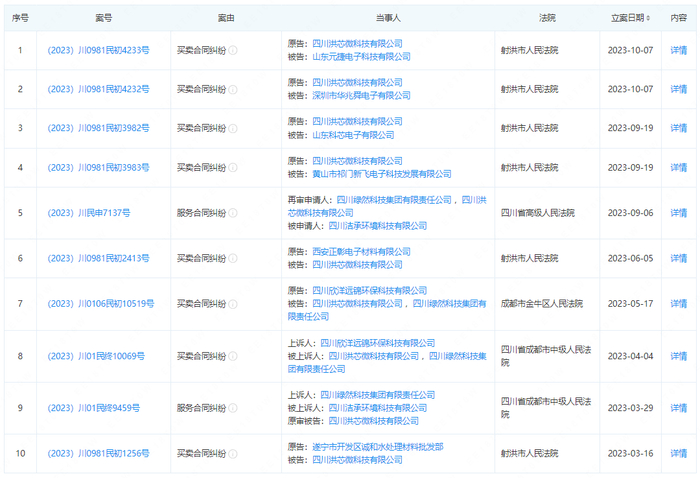700x478 pixels.
Task: Open 详情 for row 7
Action: tap(679, 304)
